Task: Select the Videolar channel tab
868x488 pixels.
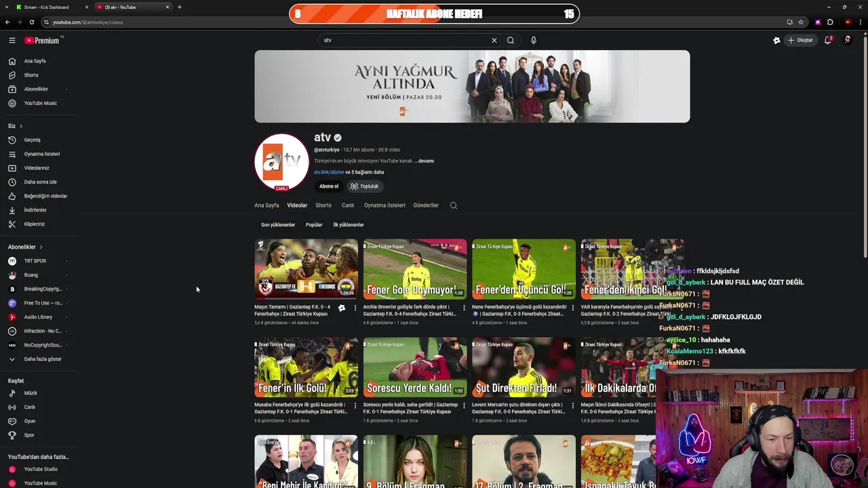Action: (x=297, y=205)
